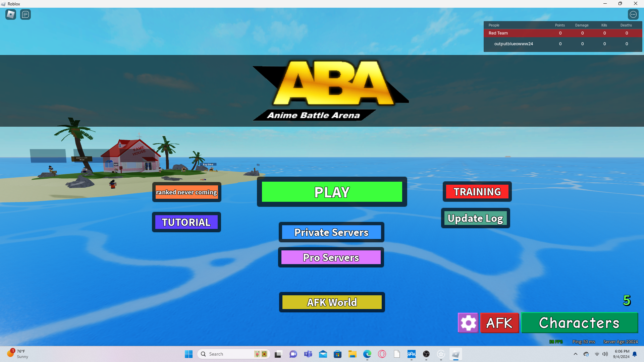Open the Roblox chat icon
The width and height of the screenshot is (644, 362).
pyautogui.click(x=25, y=14)
